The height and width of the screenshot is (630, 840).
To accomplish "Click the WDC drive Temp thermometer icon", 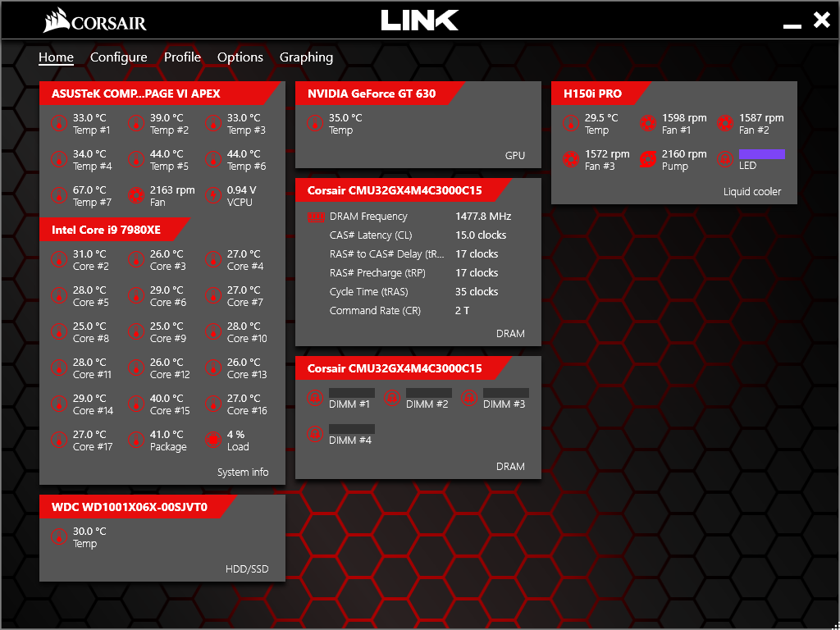I will (59, 537).
